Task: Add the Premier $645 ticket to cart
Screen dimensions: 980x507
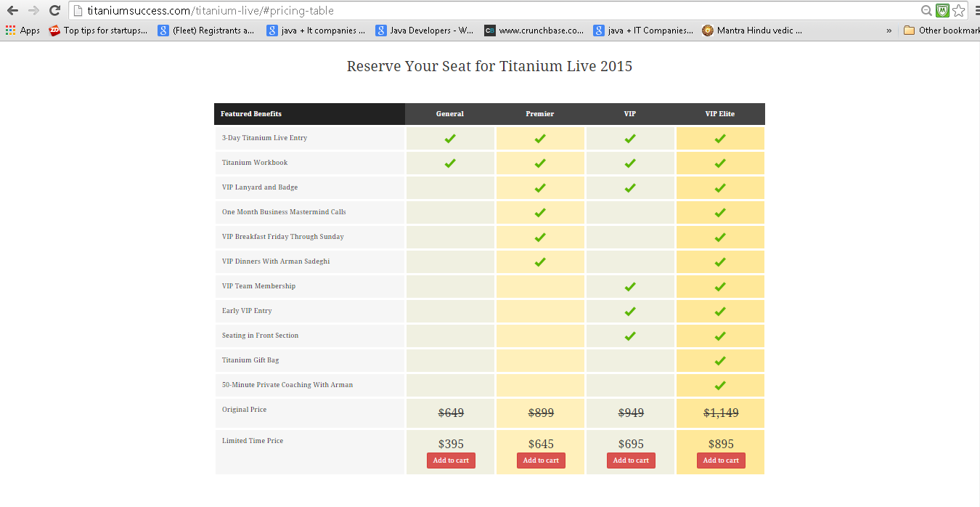Action: [x=541, y=461]
